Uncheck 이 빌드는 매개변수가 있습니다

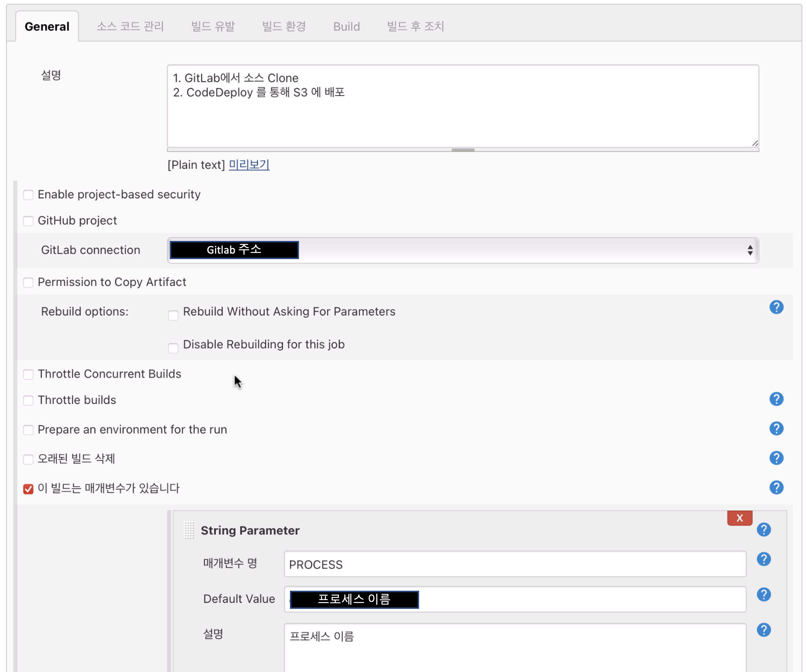tap(28, 489)
